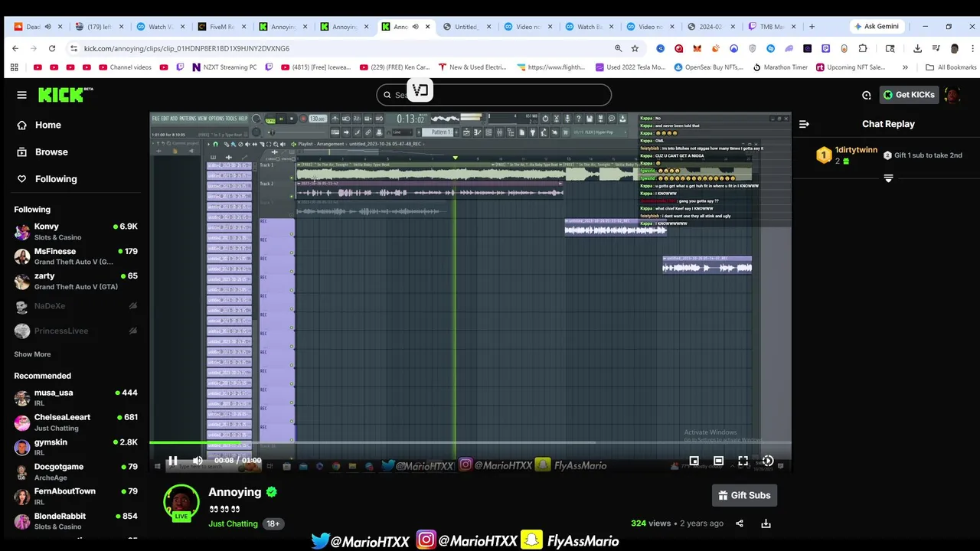
Task: Open playback speed settings in the player
Action: (x=768, y=461)
